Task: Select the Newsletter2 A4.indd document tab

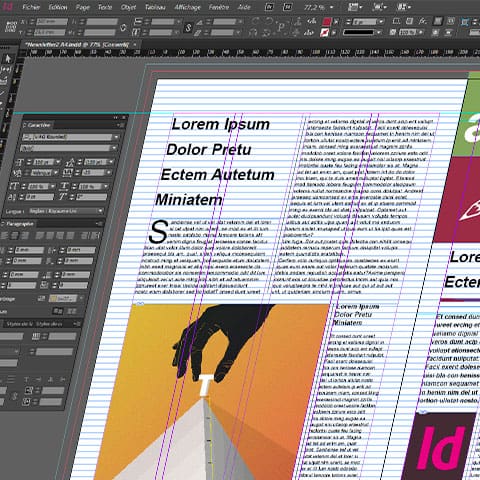Action: (x=77, y=44)
